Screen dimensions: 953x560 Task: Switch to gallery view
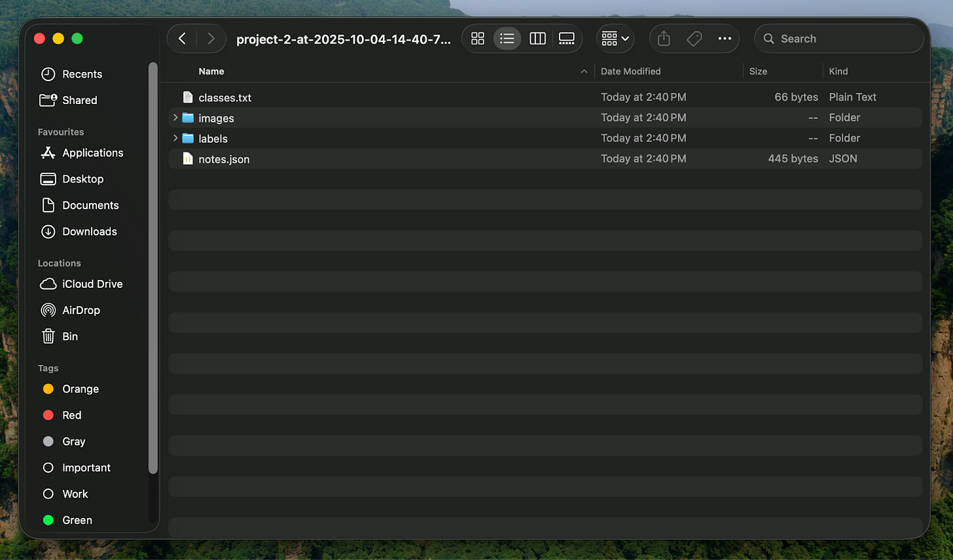[x=567, y=39]
